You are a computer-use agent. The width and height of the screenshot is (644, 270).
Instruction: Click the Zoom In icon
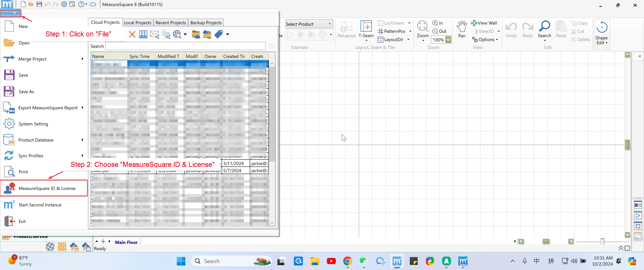pos(435,23)
